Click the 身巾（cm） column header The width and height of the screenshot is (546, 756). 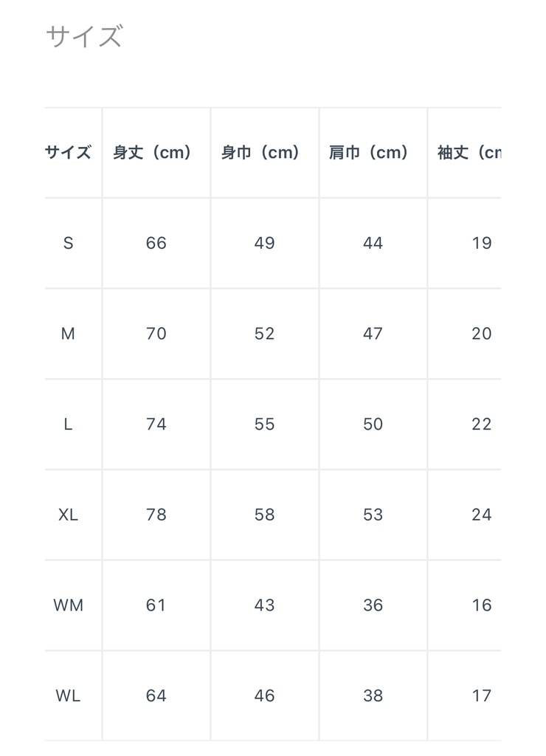tap(261, 153)
